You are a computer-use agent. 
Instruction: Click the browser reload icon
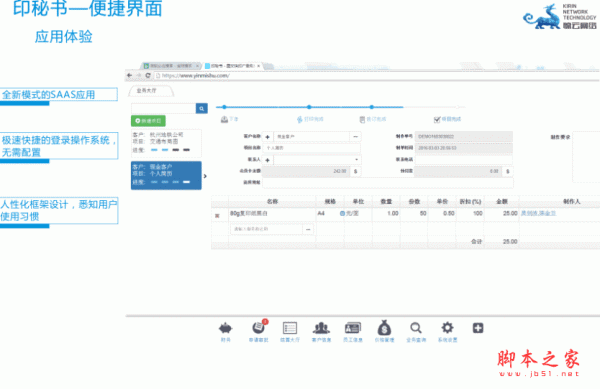point(148,75)
